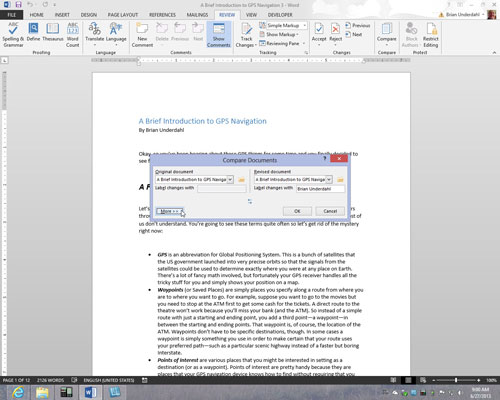Click the macro recording icon in status bar

[x=145, y=380]
